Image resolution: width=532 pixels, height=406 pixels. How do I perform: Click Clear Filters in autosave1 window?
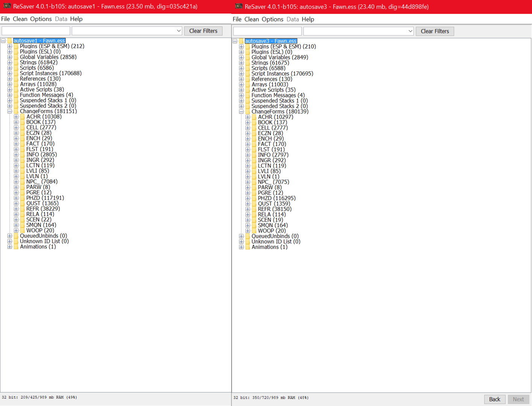[203, 31]
